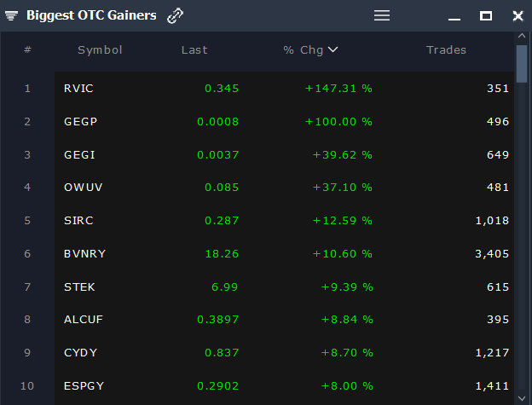This screenshot has width=532, height=405.
Task: Click the chain link icon
Action: pyautogui.click(x=175, y=15)
